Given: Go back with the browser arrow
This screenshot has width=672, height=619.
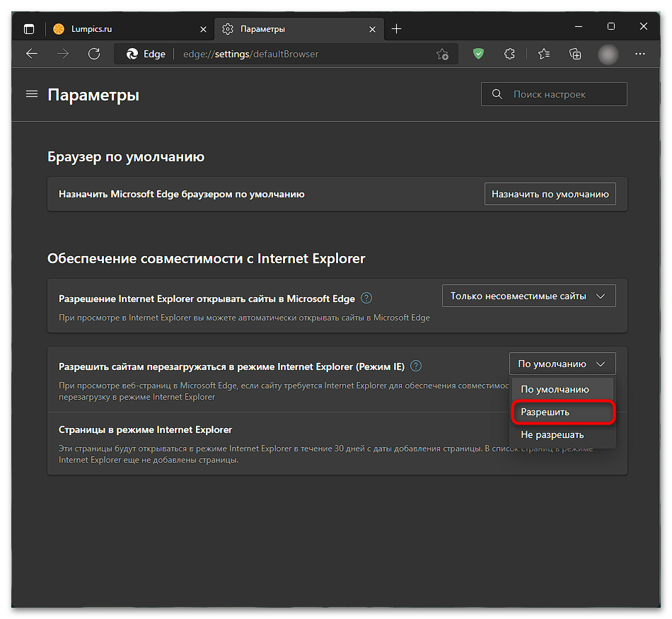Looking at the screenshot, I should [32, 54].
